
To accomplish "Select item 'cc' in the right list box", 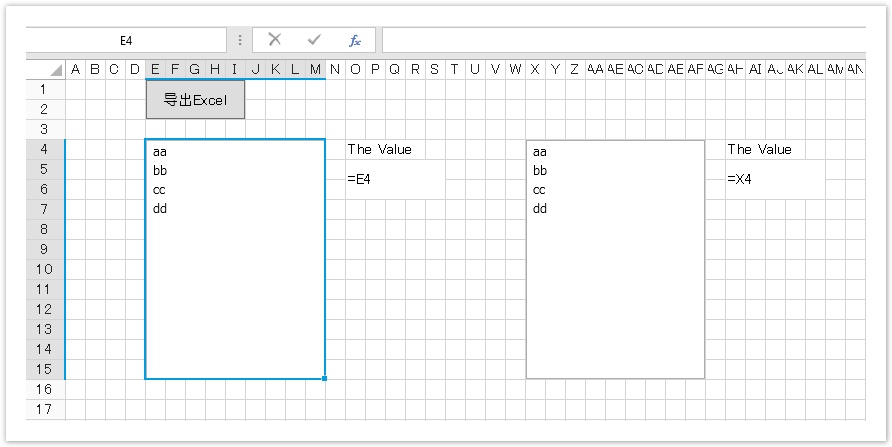I will [x=540, y=190].
